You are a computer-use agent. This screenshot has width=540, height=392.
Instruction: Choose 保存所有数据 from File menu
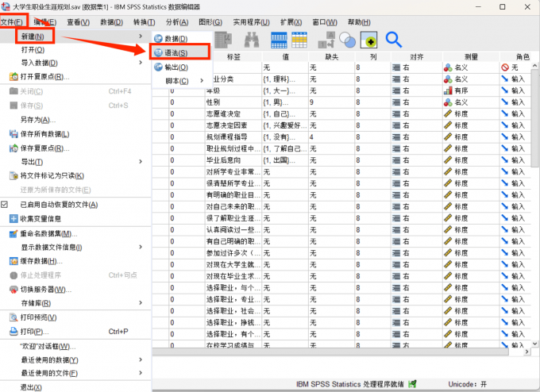click(48, 133)
